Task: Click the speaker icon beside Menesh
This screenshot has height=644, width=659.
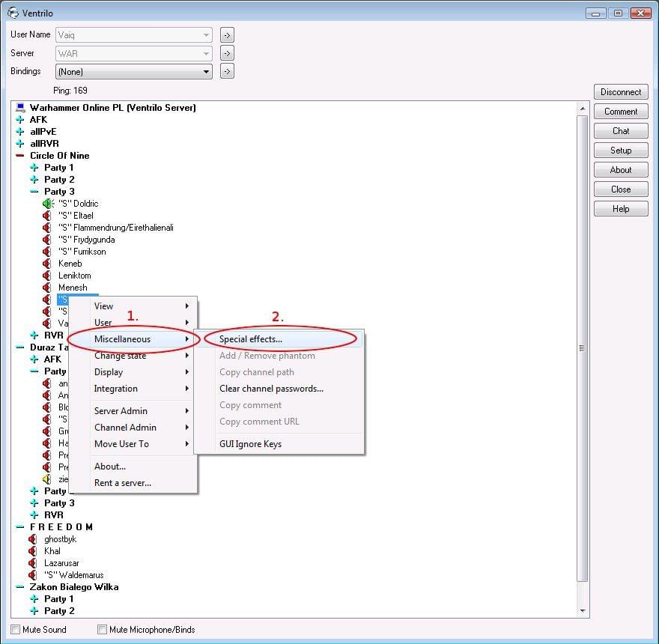Action: pos(46,288)
